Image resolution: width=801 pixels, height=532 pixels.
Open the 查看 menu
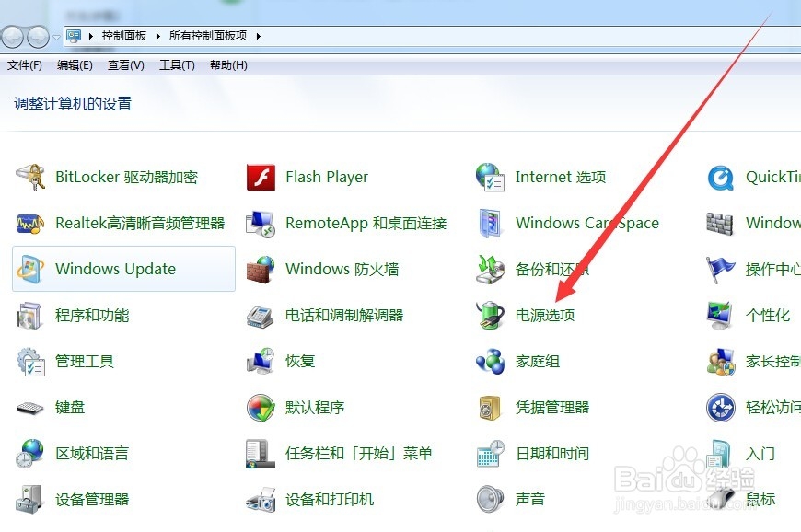pyautogui.click(x=123, y=64)
